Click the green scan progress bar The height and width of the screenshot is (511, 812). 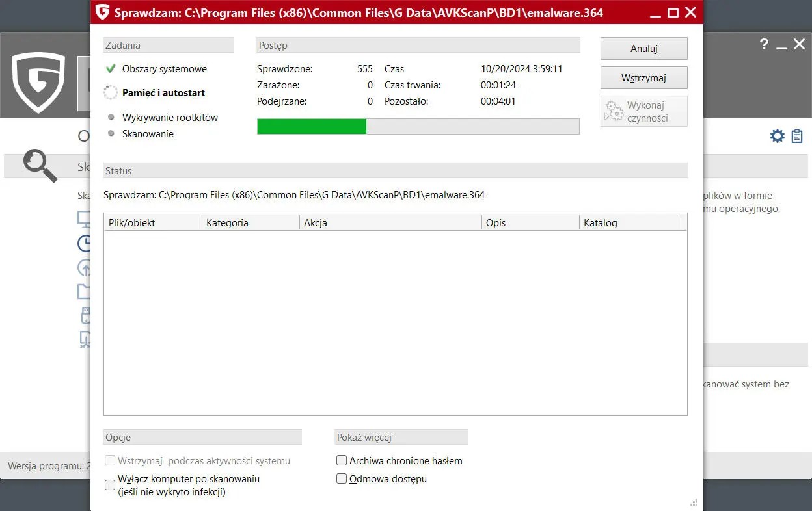[x=311, y=126]
